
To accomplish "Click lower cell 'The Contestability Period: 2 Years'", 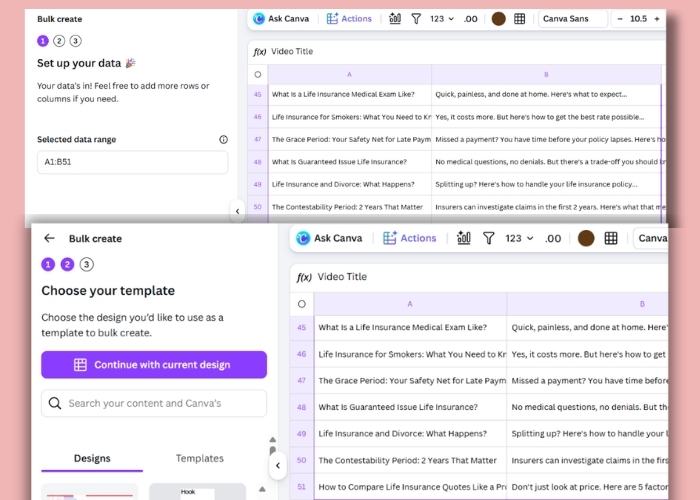I will 410,460.
